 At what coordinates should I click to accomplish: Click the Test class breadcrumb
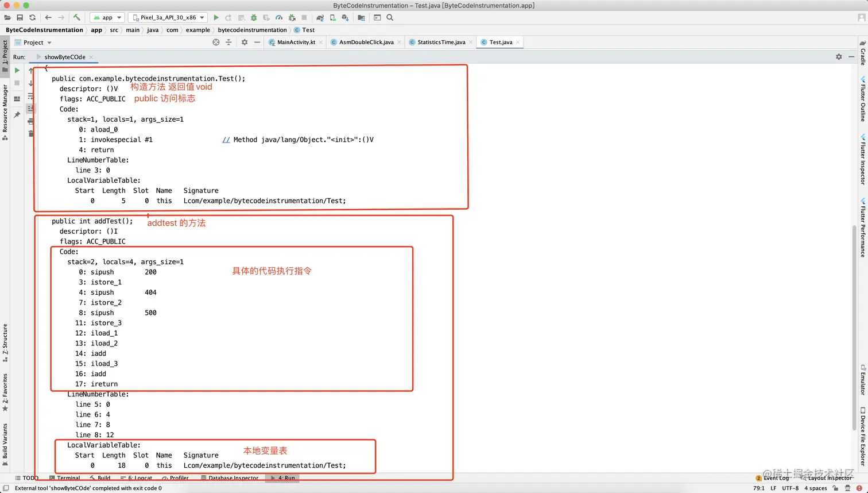click(304, 30)
